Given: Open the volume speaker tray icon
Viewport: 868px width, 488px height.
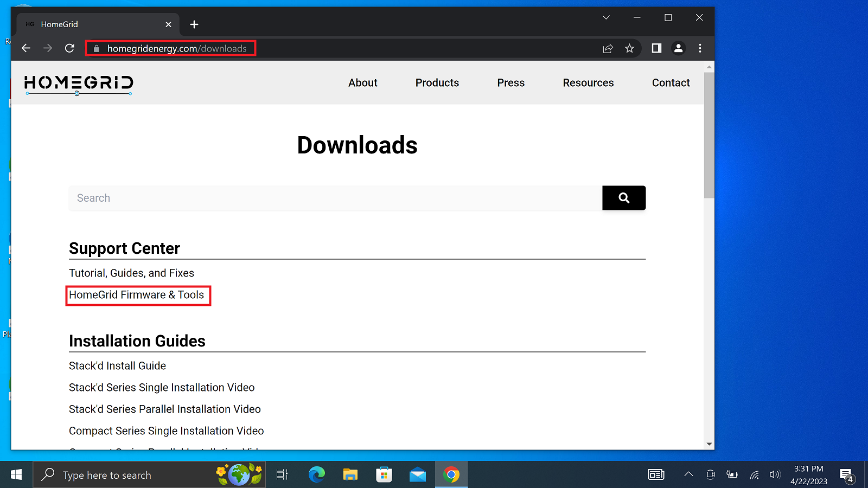Looking at the screenshot, I should click(x=775, y=475).
